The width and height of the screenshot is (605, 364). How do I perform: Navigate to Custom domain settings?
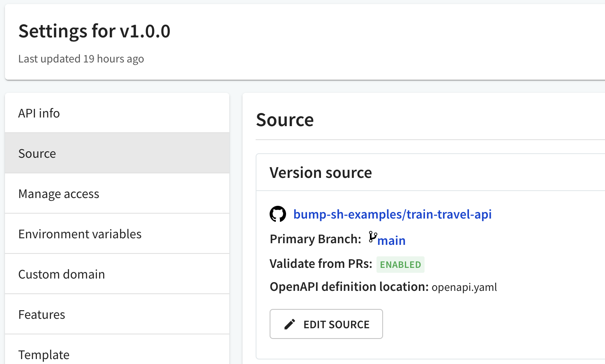62,274
